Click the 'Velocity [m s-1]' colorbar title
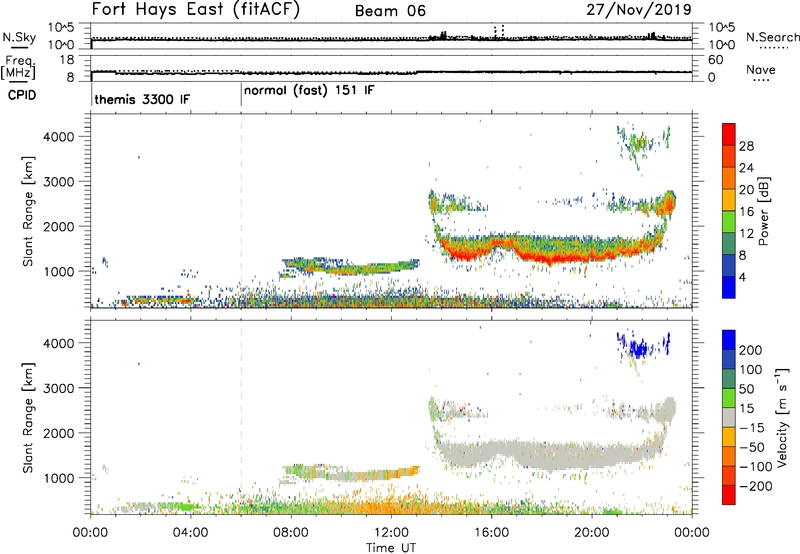Image resolution: width=800 pixels, height=554 pixels. [x=782, y=417]
